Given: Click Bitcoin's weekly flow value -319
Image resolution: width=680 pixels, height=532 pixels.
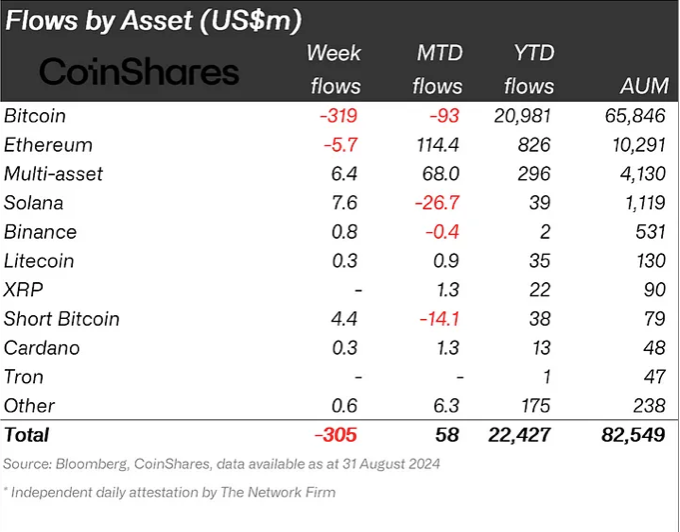Looking at the screenshot, I should pos(338,116).
